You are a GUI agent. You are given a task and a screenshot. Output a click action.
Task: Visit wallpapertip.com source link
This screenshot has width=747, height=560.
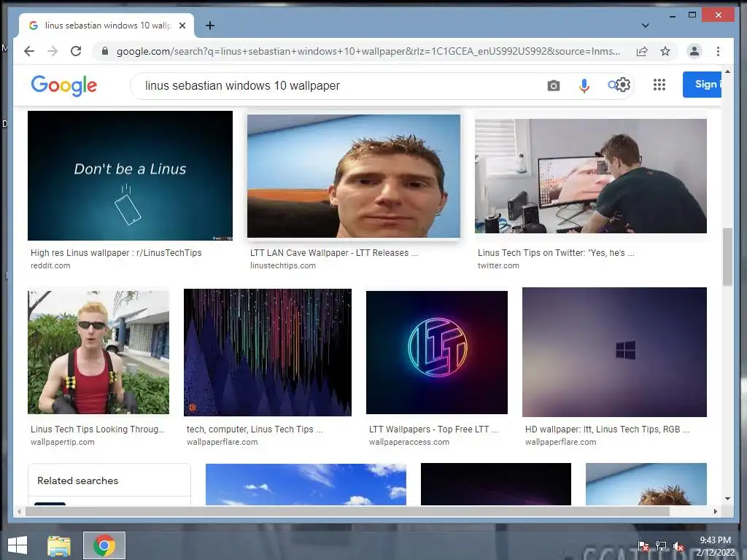click(63, 442)
